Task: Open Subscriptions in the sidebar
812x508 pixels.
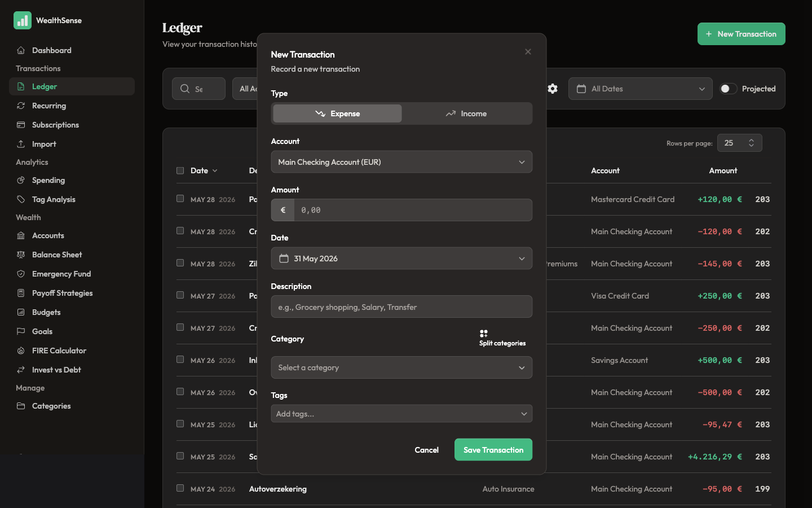Action: click(x=72, y=125)
